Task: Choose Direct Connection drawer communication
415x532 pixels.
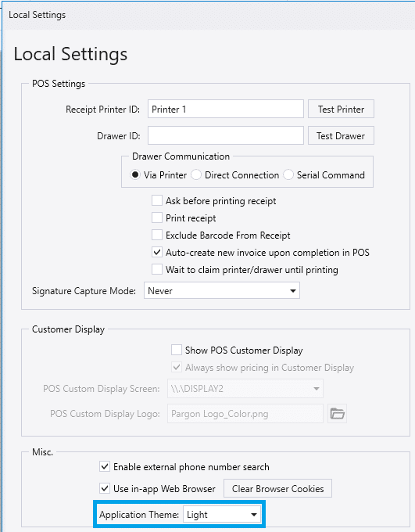Action: tap(196, 174)
